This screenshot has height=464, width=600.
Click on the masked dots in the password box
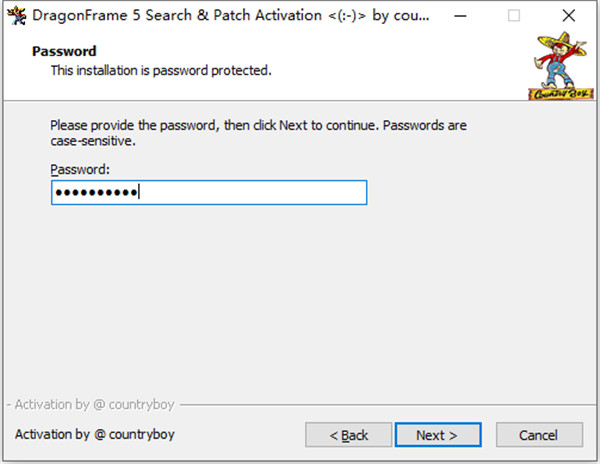(96, 192)
